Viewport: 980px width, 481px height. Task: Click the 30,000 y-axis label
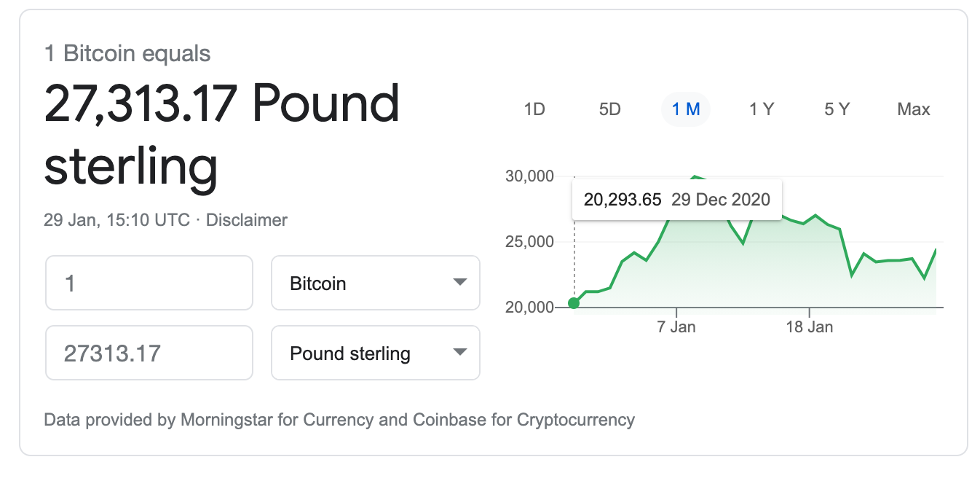[x=529, y=176]
